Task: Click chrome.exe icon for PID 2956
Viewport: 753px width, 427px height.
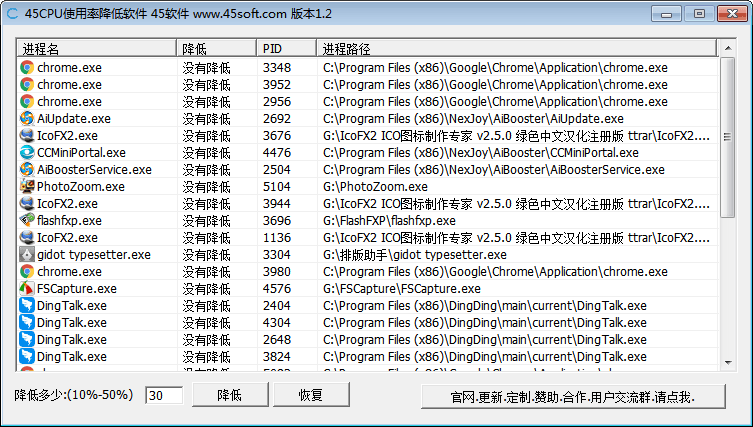Action: pos(27,102)
